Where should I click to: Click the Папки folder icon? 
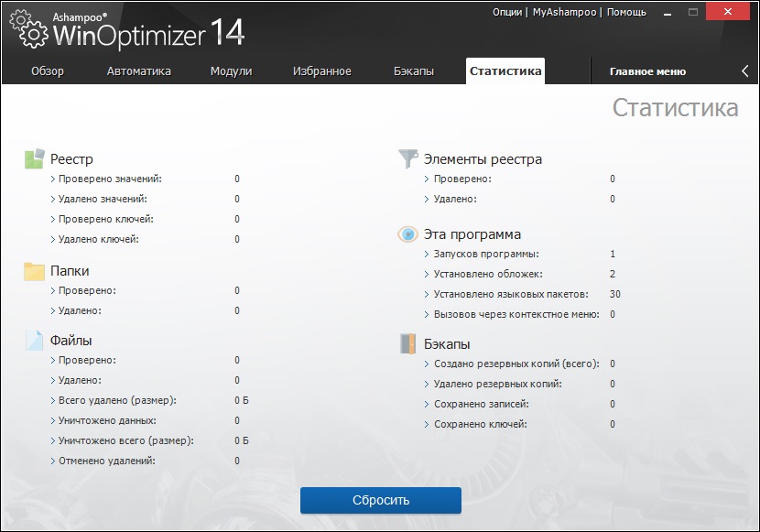35,271
